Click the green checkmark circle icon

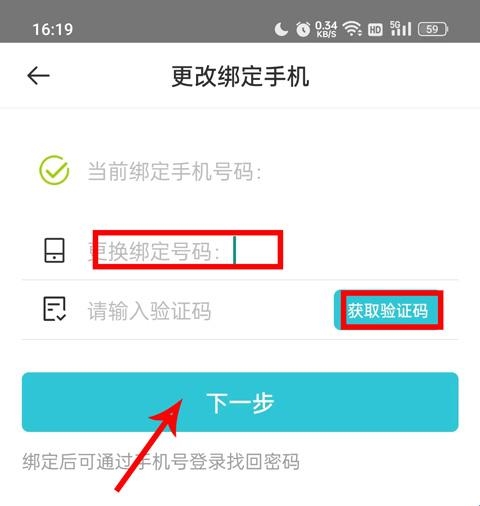coord(54,170)
